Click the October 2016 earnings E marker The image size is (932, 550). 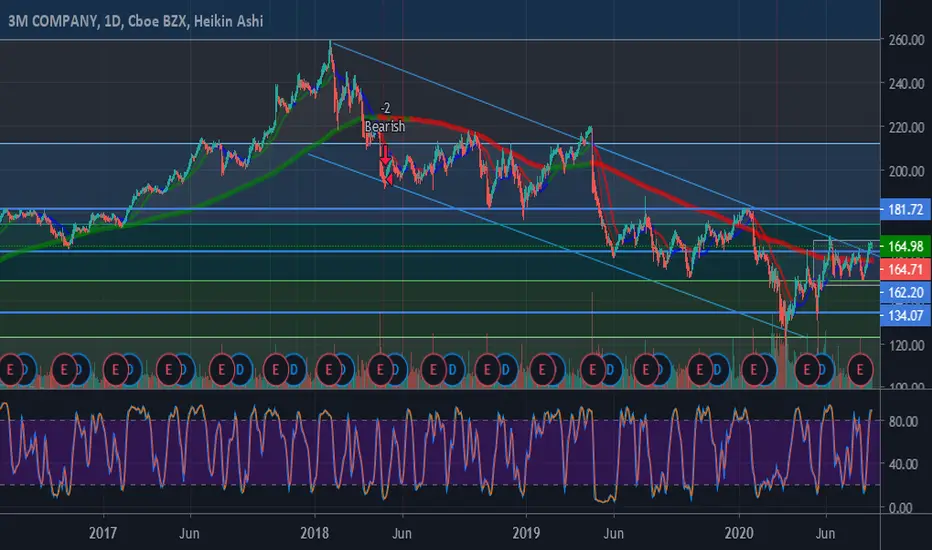click(64, 370)
